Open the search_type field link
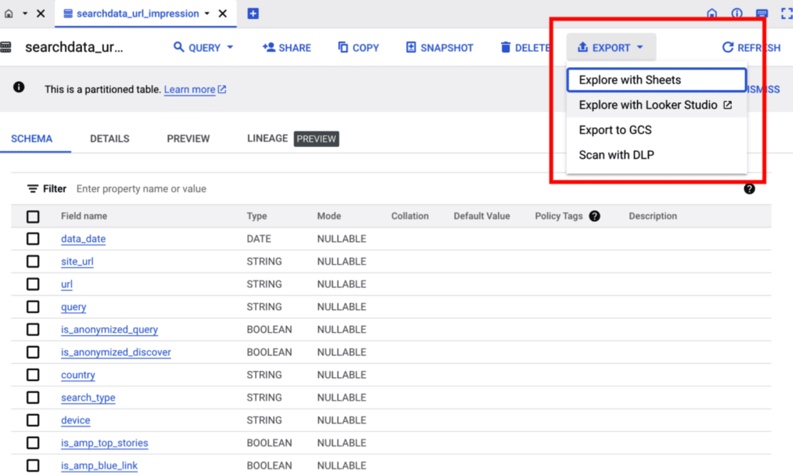Screen dimensions: 793x475 88,398
